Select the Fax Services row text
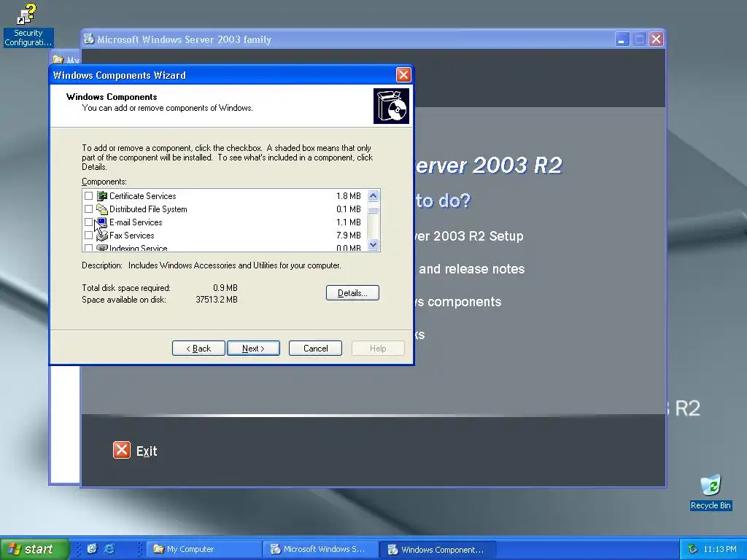The width and height of the screenshot is (747, 560). pyautogui.click(x=132, y=236)
